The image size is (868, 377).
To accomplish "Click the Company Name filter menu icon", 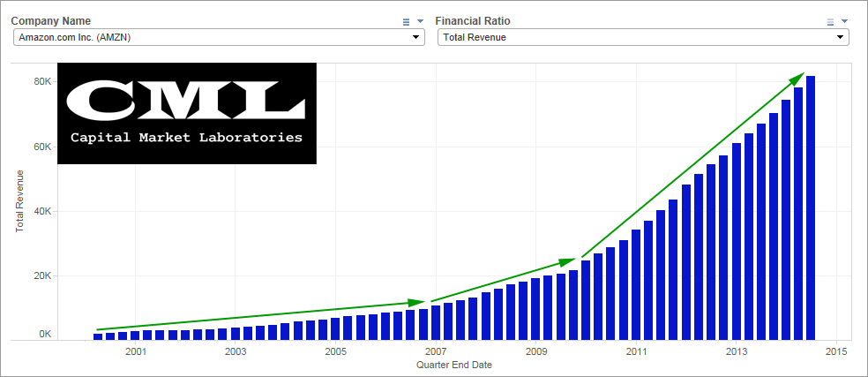I will (x=406, y=21).
